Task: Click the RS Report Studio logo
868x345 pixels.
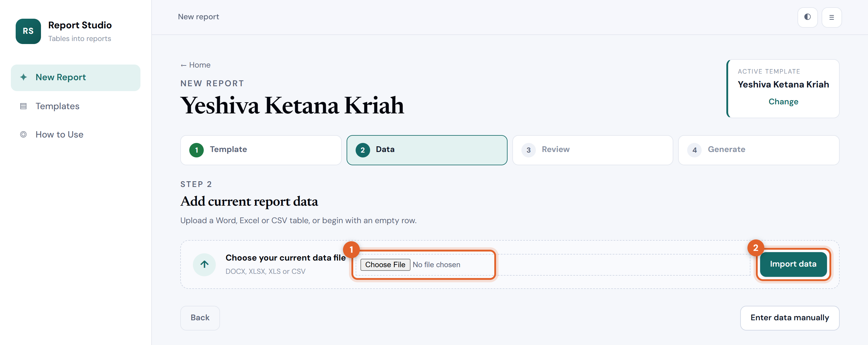Action: (x=28, y=31)
